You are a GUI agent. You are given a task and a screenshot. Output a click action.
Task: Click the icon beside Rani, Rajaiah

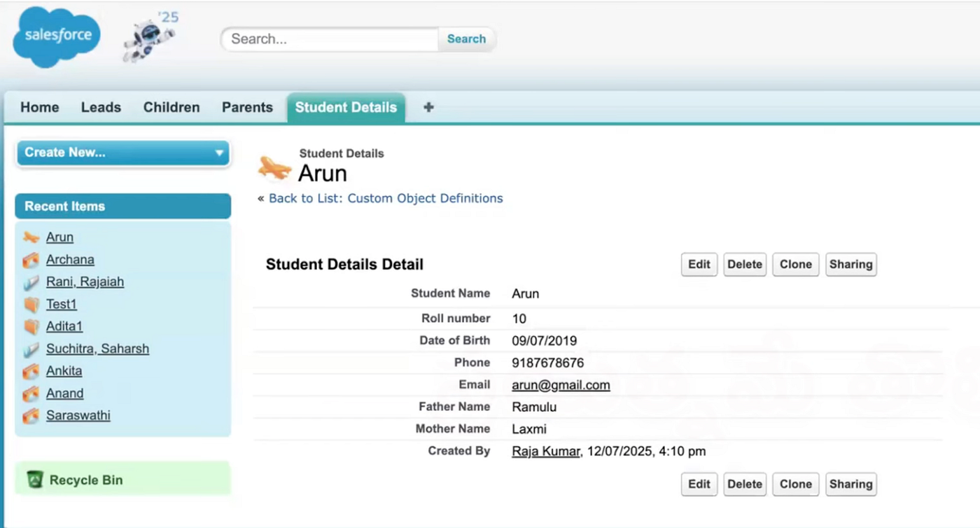click(31, 283)
